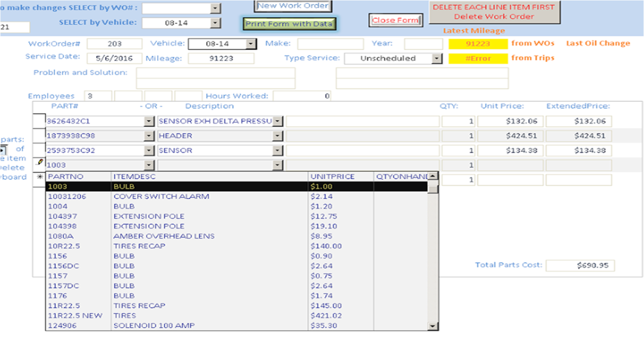
Task: Select the pencil-marked edit row selector
Action: pos(39,164)
